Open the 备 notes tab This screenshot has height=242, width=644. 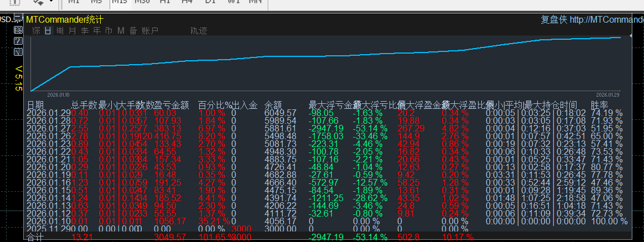[x=133, y=31]
